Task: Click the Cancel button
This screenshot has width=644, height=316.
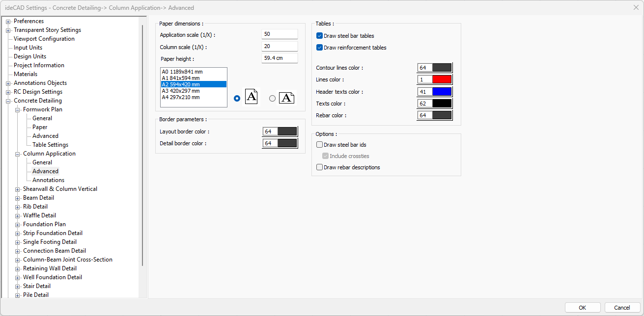Action: [622, 308]
